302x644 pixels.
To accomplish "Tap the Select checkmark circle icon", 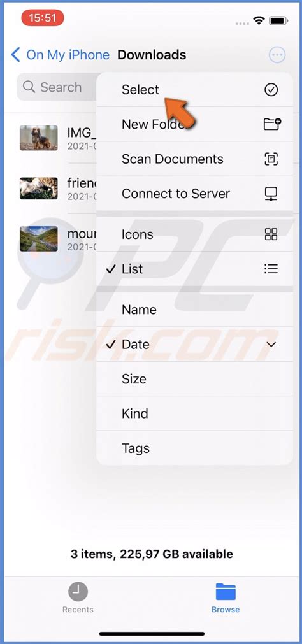I will click(271, 90).
